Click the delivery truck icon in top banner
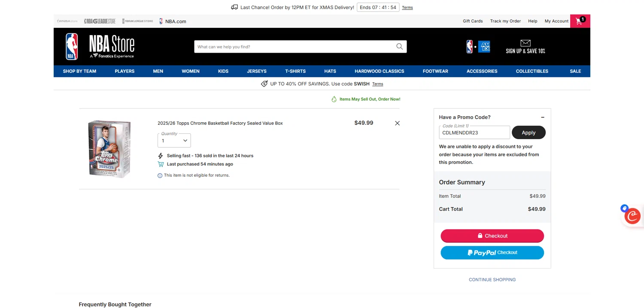 (x=234, y=7)
